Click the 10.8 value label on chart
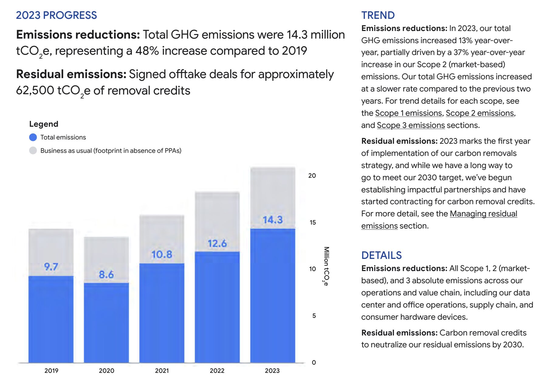The width and height of the screenshot is (548, 392). pos(162,254)
